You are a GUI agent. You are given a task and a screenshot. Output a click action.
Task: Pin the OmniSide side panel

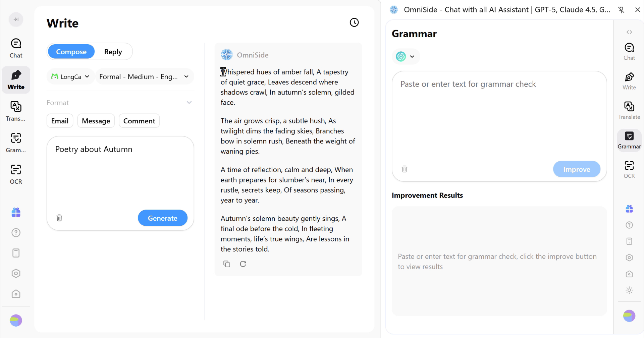coord(621,10)
